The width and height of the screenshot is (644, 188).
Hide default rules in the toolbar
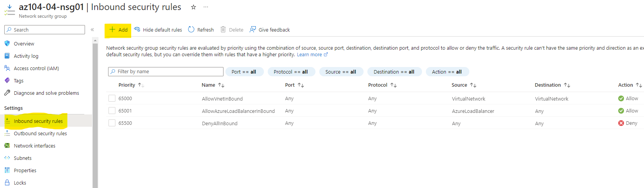(x=158, y=30)
